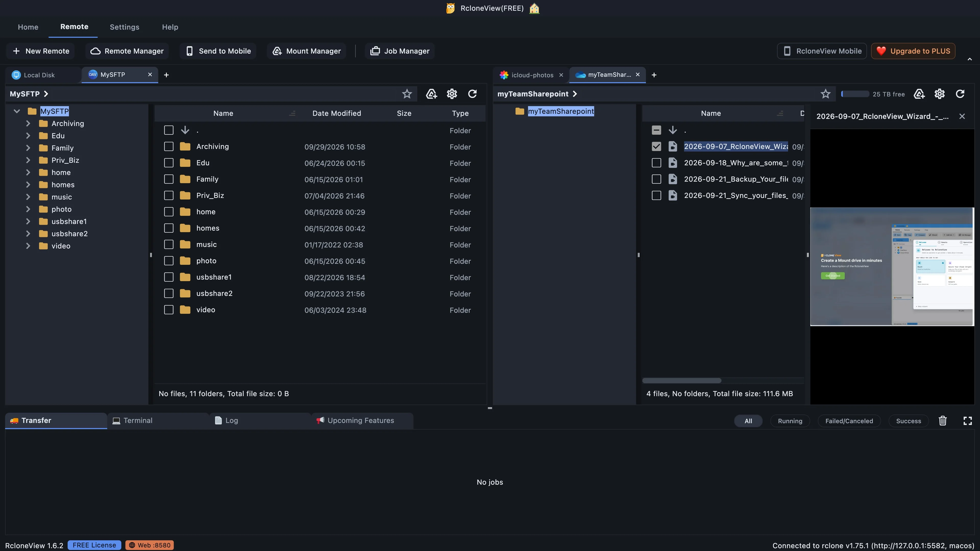Viewport: 980px width, 551px height.
Task: Click the New Remote button
Action: pos(41,51)
